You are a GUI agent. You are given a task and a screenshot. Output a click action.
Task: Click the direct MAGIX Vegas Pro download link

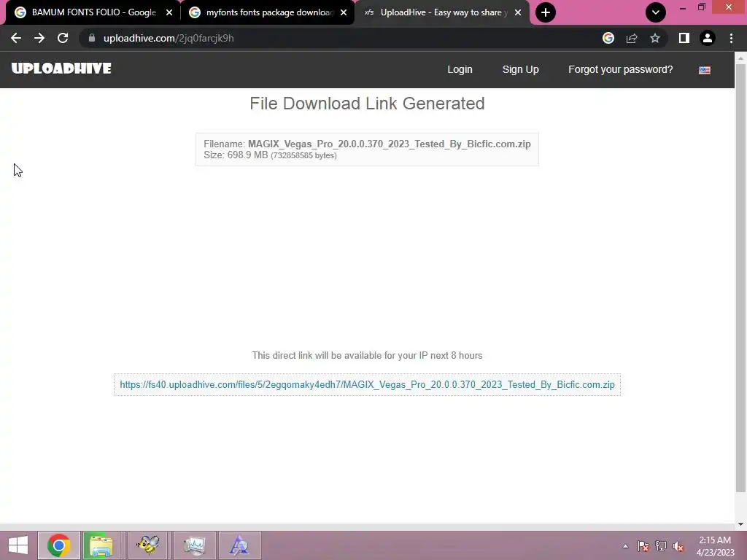(368, 385)
